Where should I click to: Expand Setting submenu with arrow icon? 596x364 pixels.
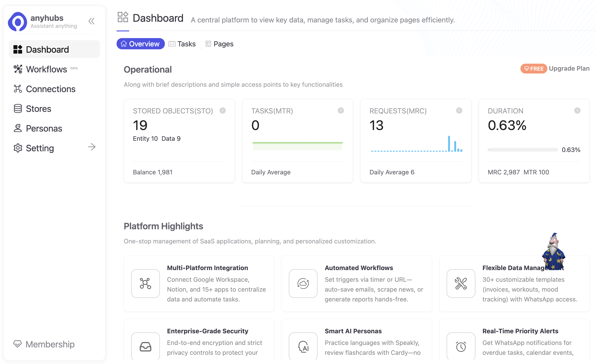(x=92, y=147)
